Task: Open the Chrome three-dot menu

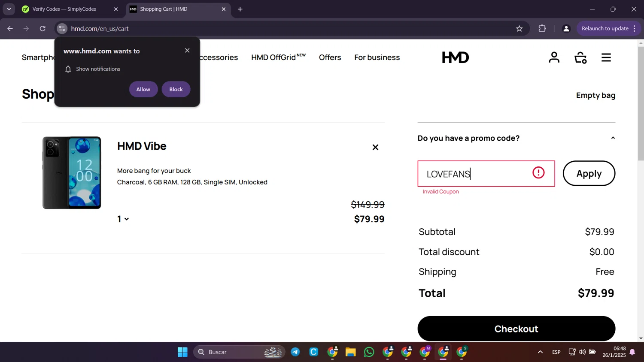Action: click(635, 29)
